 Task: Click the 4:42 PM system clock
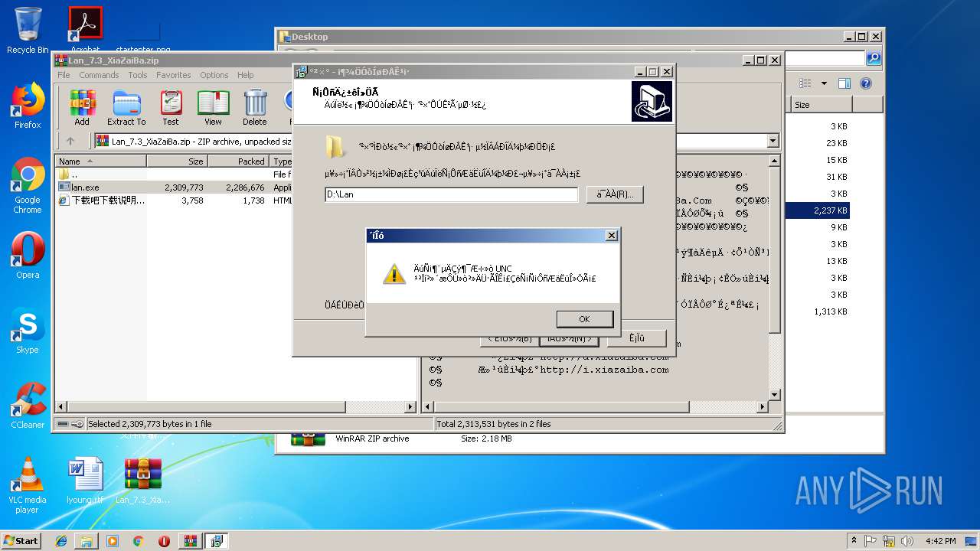point(940,541)
